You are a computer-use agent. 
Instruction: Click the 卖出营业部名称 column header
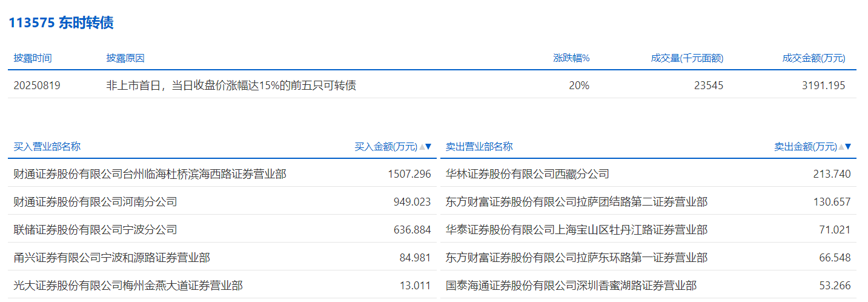(479, 147)
